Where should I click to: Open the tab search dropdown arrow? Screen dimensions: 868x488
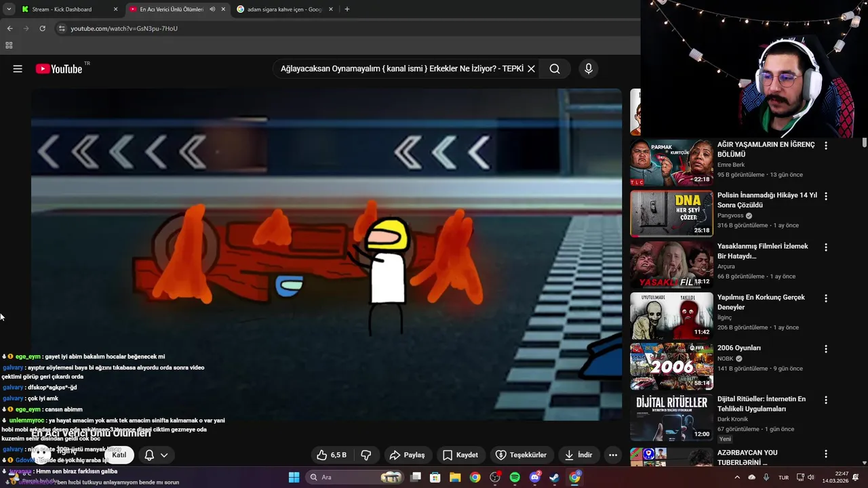[x=9, y=9]
